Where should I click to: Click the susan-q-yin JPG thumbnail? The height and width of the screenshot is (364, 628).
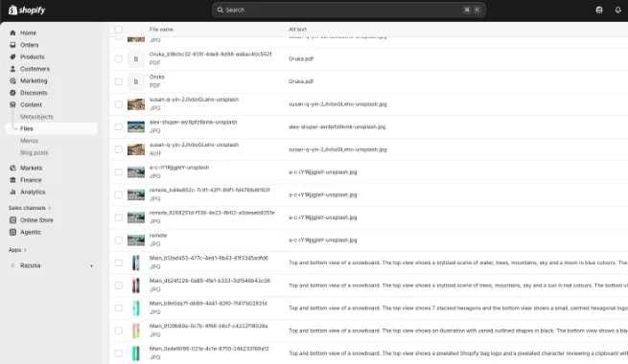[136, 104]
